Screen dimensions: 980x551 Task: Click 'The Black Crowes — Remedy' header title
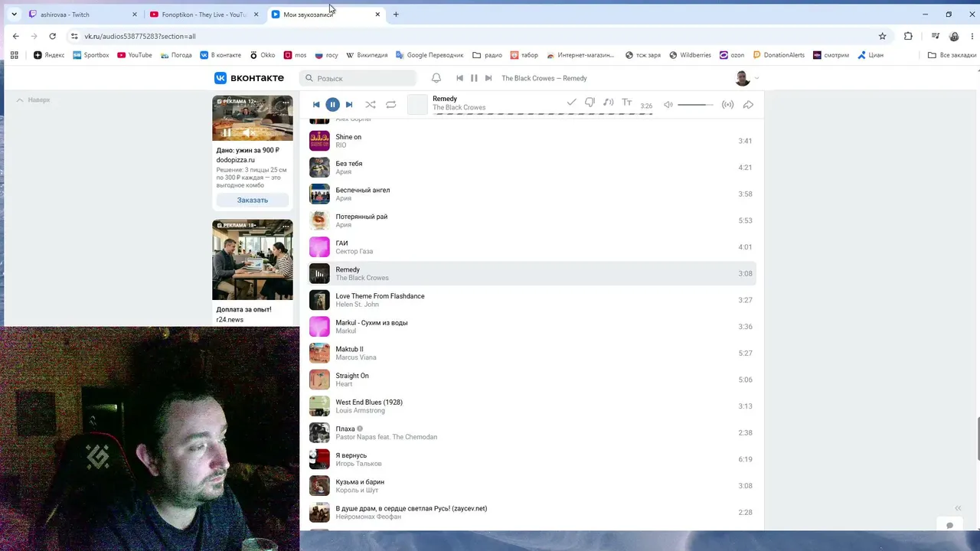(544, 78)
